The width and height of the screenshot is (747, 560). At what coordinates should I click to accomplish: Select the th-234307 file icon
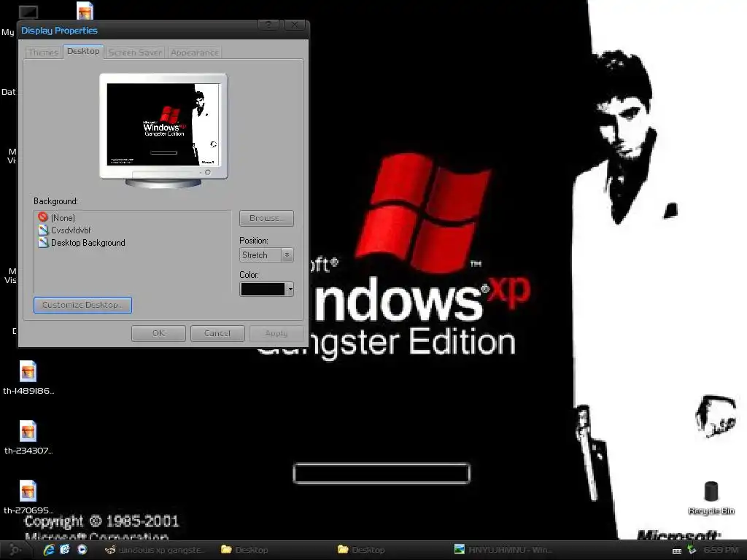[28, 432]
